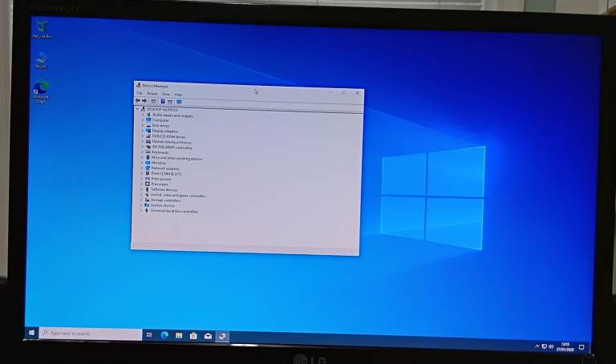Click the Recycle Bin desktop icon

click(42, 29)
